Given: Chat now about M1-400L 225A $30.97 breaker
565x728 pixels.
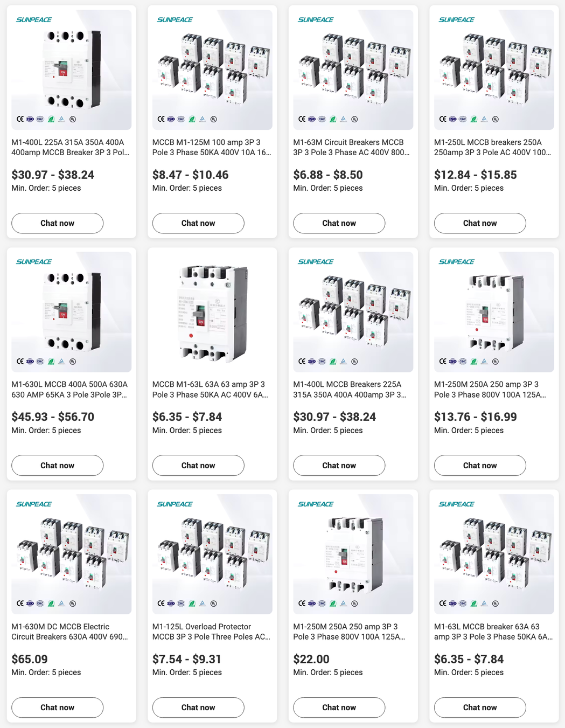Looking at the screenshot, I should (57, 223).
